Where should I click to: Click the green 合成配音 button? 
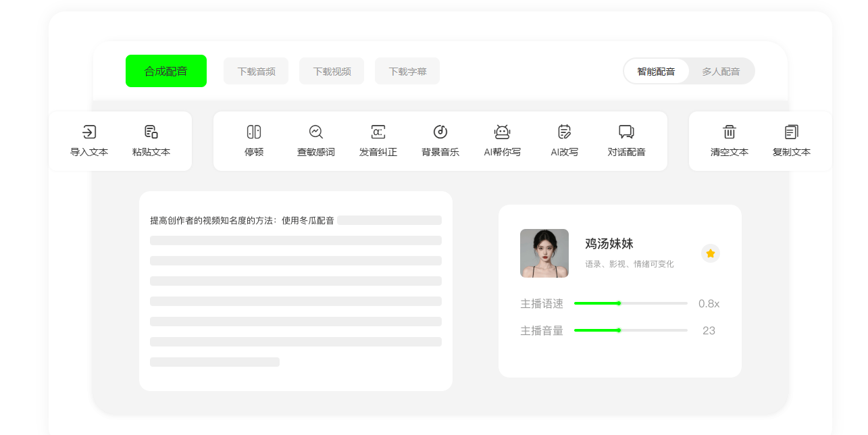(x=166, y=71)
